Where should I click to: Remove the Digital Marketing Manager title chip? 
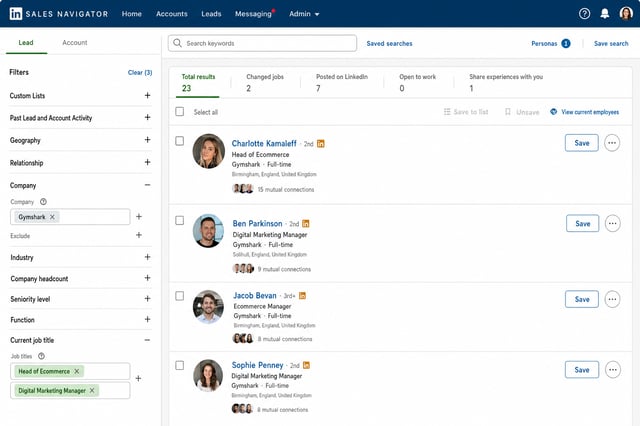click(x=92, y=390)
